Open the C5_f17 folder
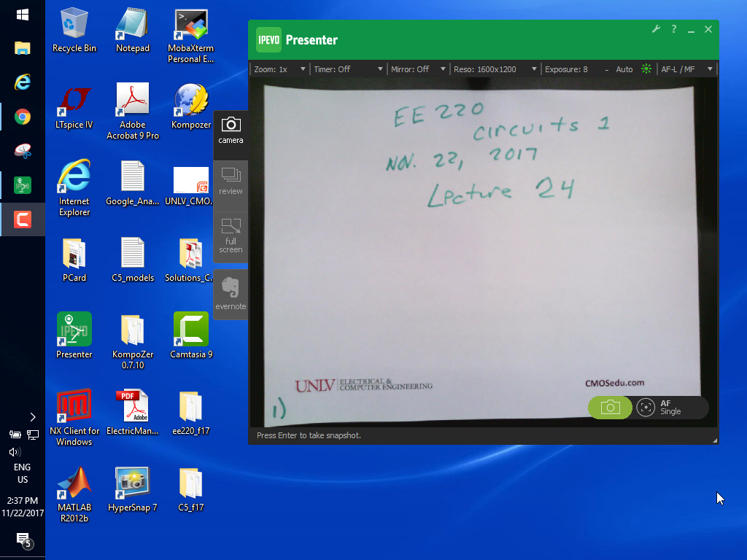 [x=190, y=489]
